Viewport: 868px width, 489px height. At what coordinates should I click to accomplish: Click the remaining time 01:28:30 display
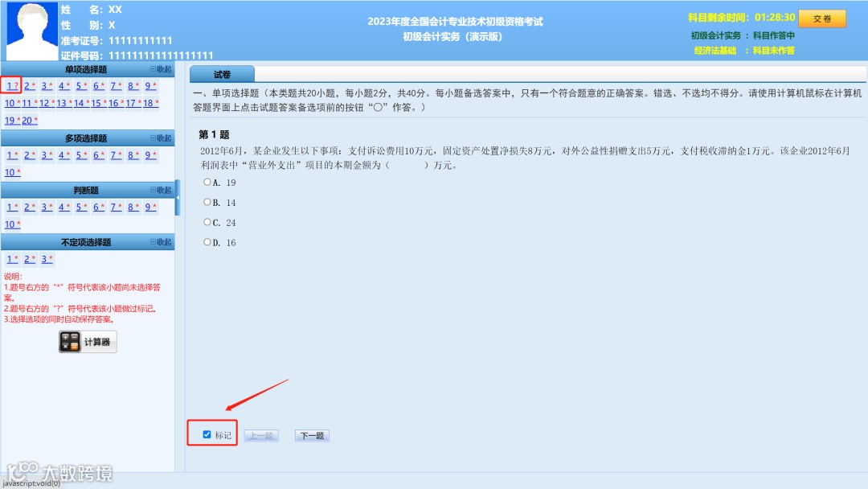coord(775,17)
